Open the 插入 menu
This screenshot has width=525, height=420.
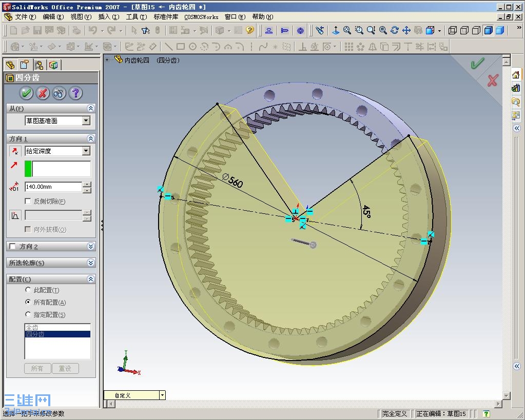click(x=109, y=17)
